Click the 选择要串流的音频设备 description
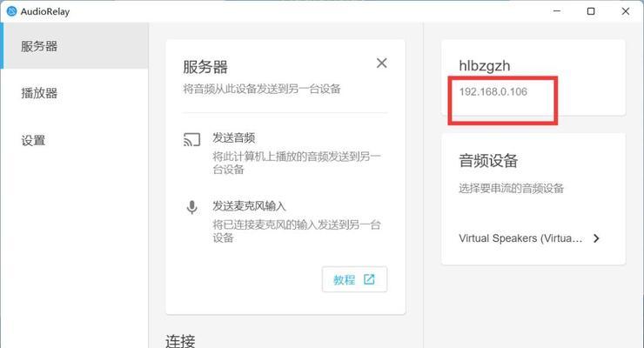The height and width of the screenshot is (348, 644). click(512, 189)
